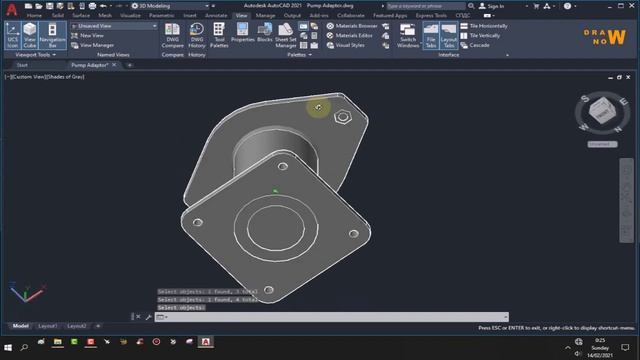The width and height of the screenshot is (640, 360).
Task: Open Sheet Set Manager
Action: (286, 36)
